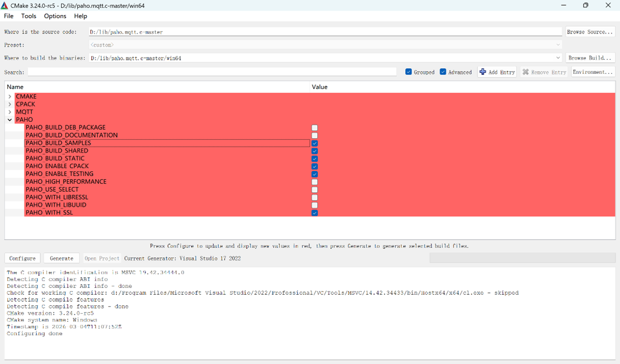Click the configure progress bar
Image resolution: width=620 pixels, height=364 pixels.
522,258
